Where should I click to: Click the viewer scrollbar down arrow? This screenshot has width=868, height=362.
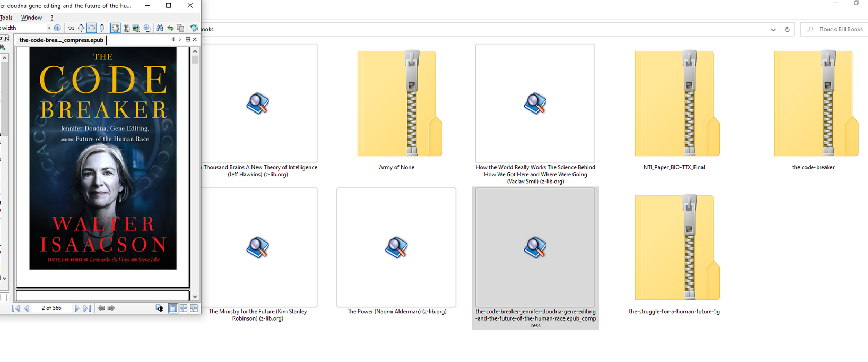point(195,297)
